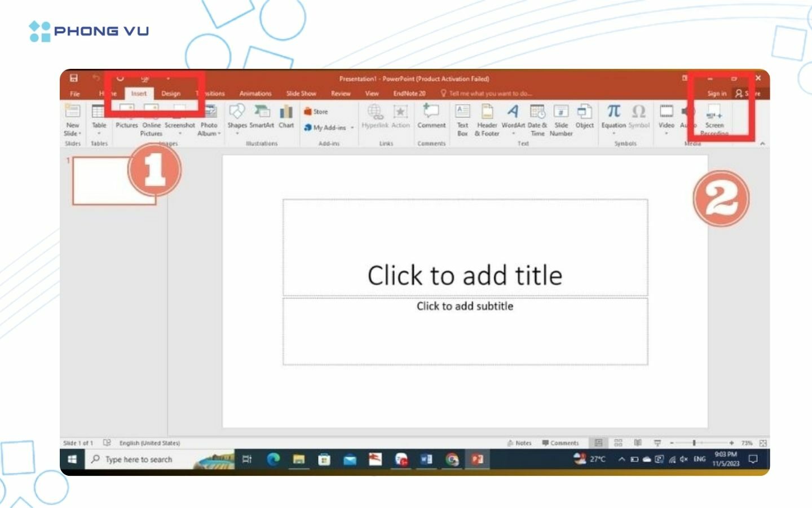The height and width of the screenshot is (508, 812).
Task: Click the Table icon in the ribbon
Action: tap(99, 111)
